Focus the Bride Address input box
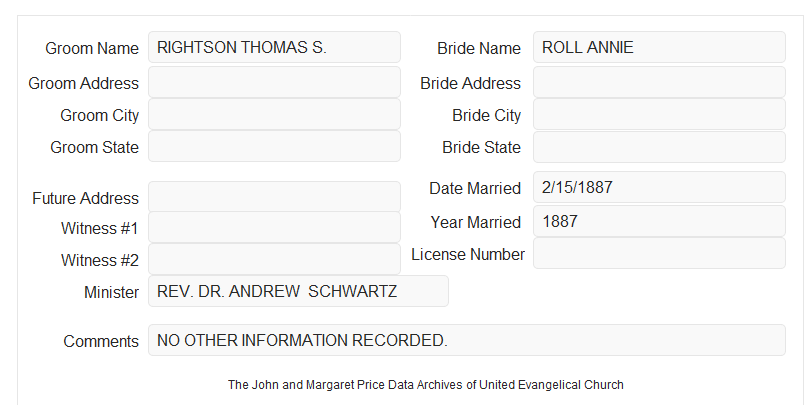The image size is (805, 405). pos(659,82)
